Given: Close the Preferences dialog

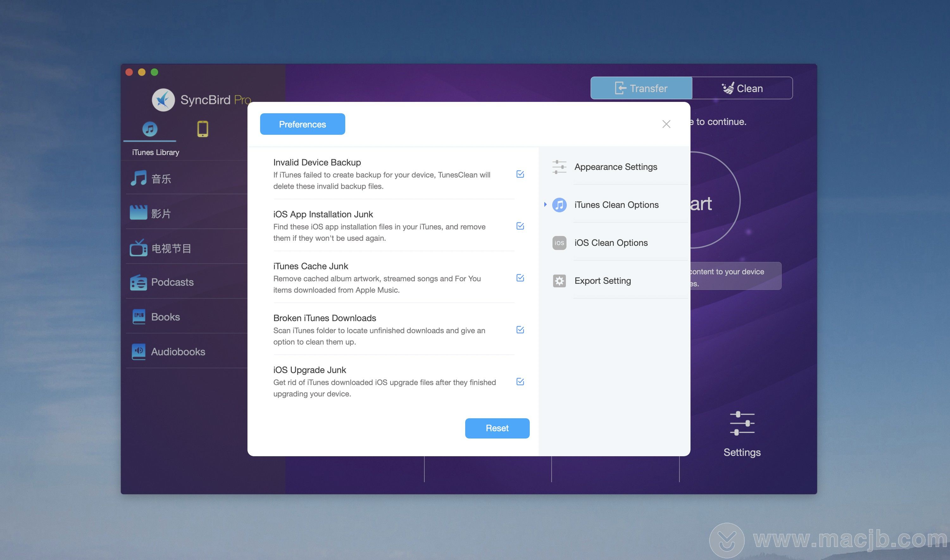Looking at the screenshot, I should pyautogui.click(x=666, y=124).
